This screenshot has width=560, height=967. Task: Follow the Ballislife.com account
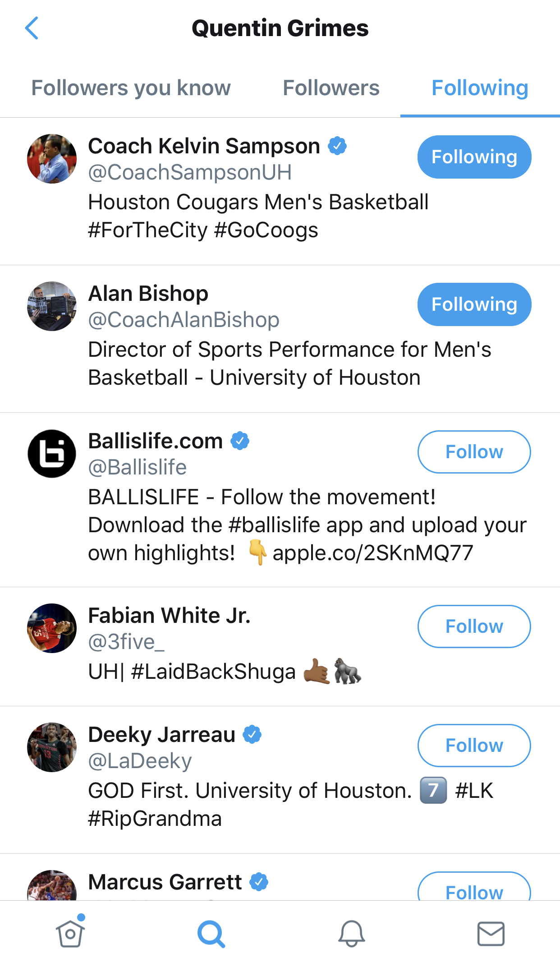point(474,452)
